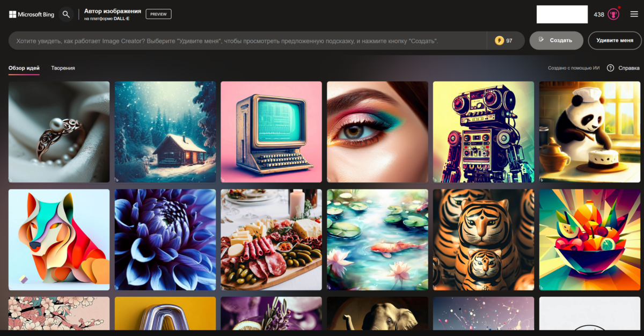Open the paper-cut wolf image
The width and height of the screenshot is (644, 336).
[x=59, y=239]
